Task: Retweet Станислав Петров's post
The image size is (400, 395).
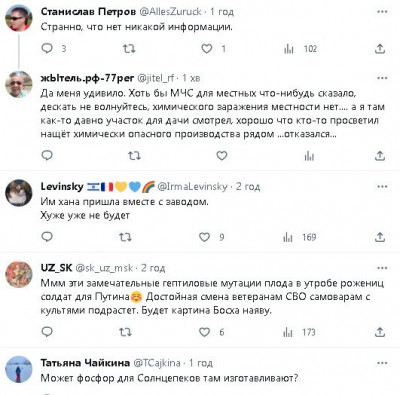Action: [129, 49]
